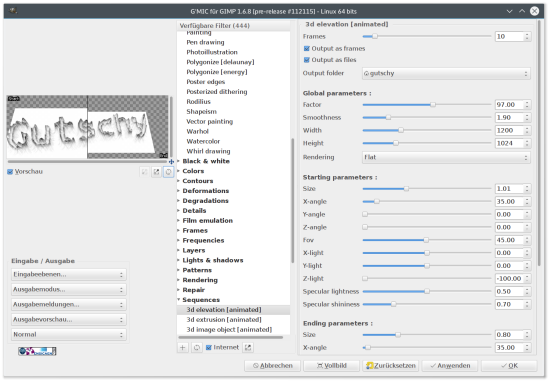Click the Frames value field showing 10
Image resolution: width=550 pixels, height=382 pixels.
(x=509, y=36)
